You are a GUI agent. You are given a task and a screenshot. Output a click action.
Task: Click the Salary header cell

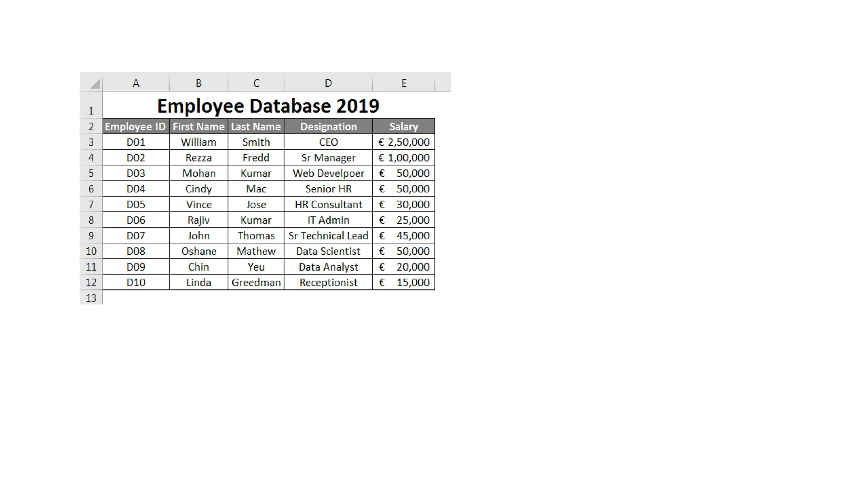[x=404, y=126]
